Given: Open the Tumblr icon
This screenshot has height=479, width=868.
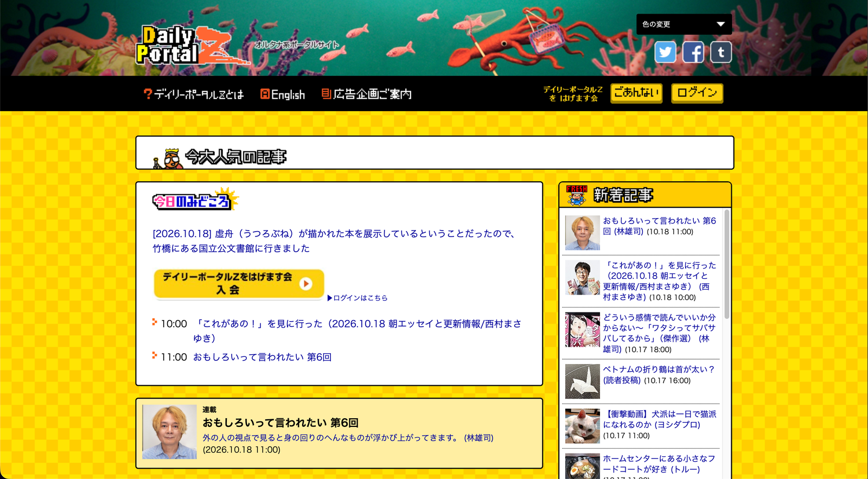Looking at the screenshot, I should tap(720, 52).
